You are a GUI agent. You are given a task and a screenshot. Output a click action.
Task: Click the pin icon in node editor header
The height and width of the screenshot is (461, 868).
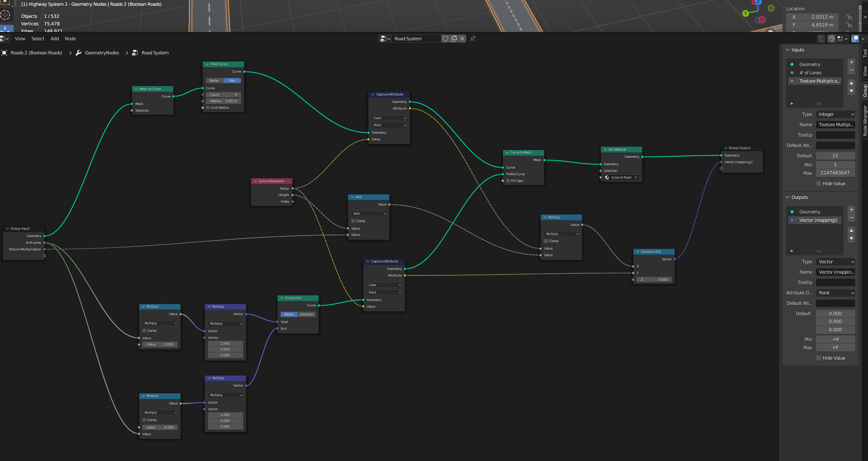click(x=473, y=39)
